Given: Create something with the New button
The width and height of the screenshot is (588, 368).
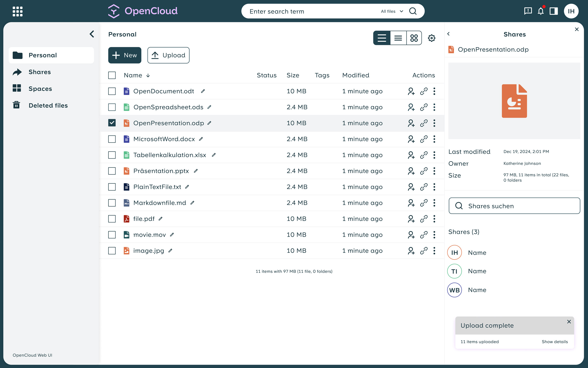Looking at the screenshot, I should point(125,55).
